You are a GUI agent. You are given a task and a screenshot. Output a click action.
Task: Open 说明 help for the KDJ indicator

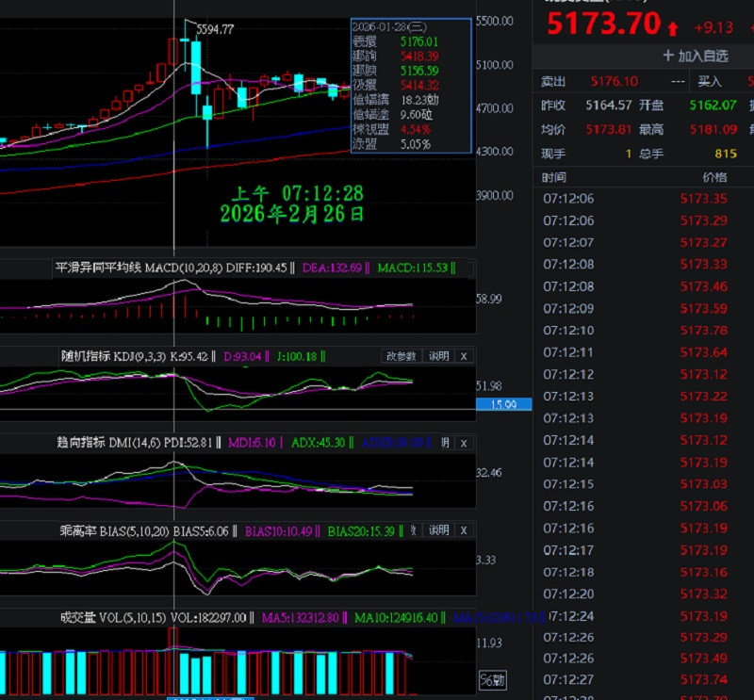438,356
